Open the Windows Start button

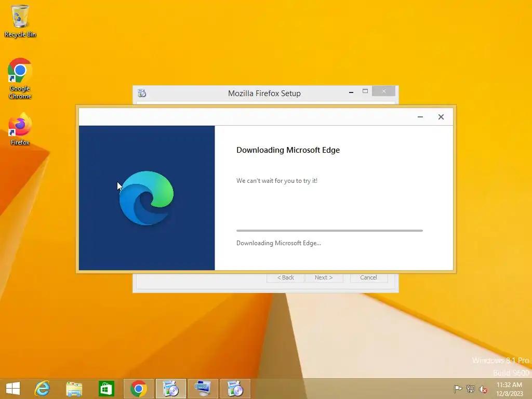(13, 389)
